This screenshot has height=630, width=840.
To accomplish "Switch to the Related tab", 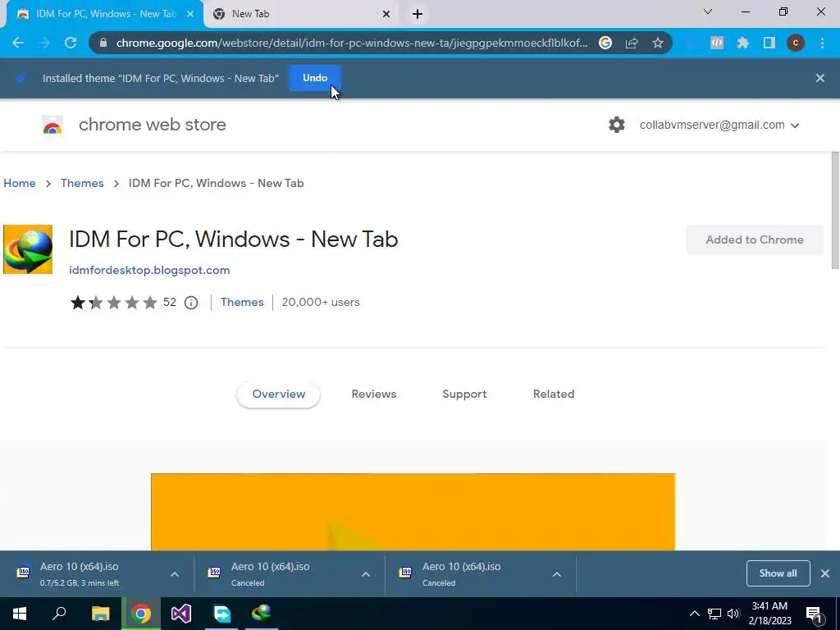I will pos(554,395).
